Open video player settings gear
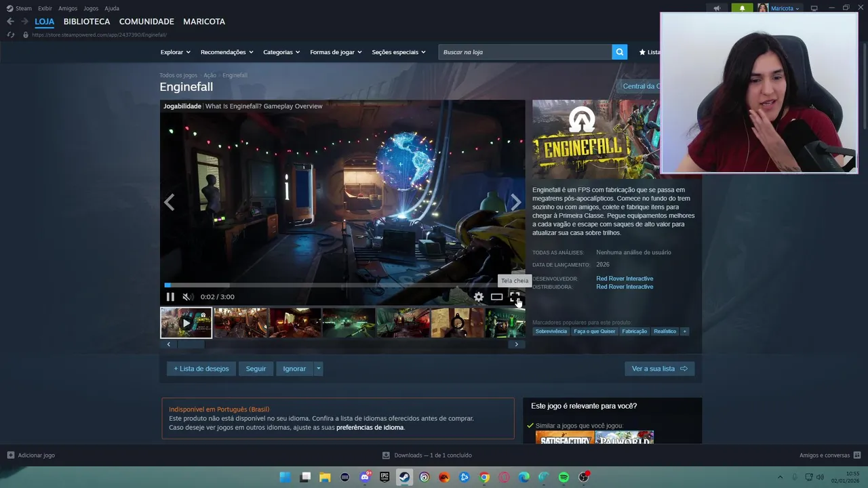 click(479, 297)
